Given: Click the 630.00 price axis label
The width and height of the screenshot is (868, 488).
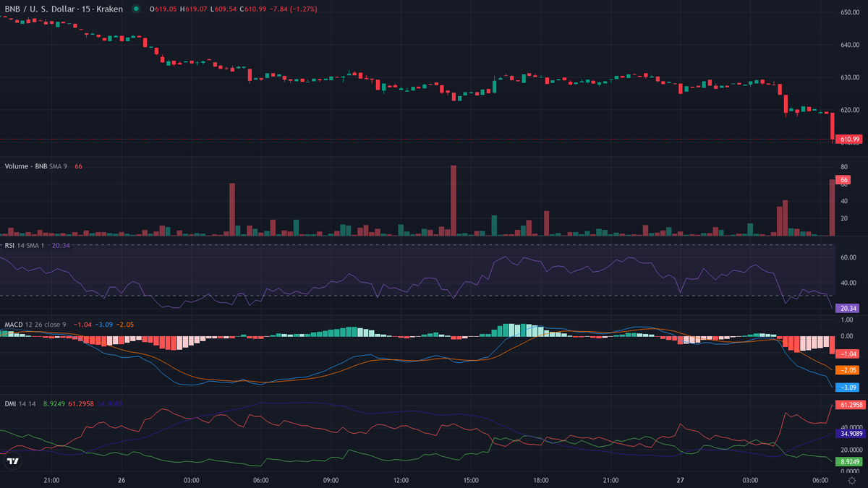Looking at the screenshot, I should point(849,77).
